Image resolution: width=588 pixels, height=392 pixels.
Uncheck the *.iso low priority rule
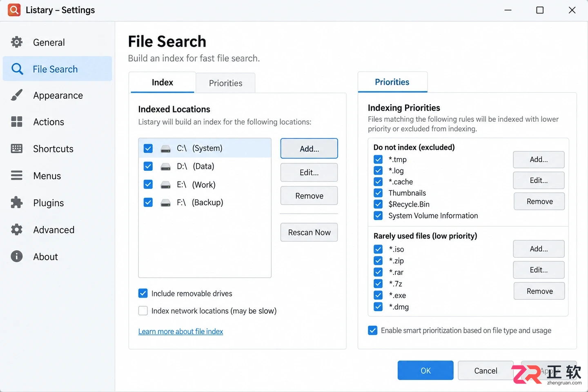click(x=378, y=249)
